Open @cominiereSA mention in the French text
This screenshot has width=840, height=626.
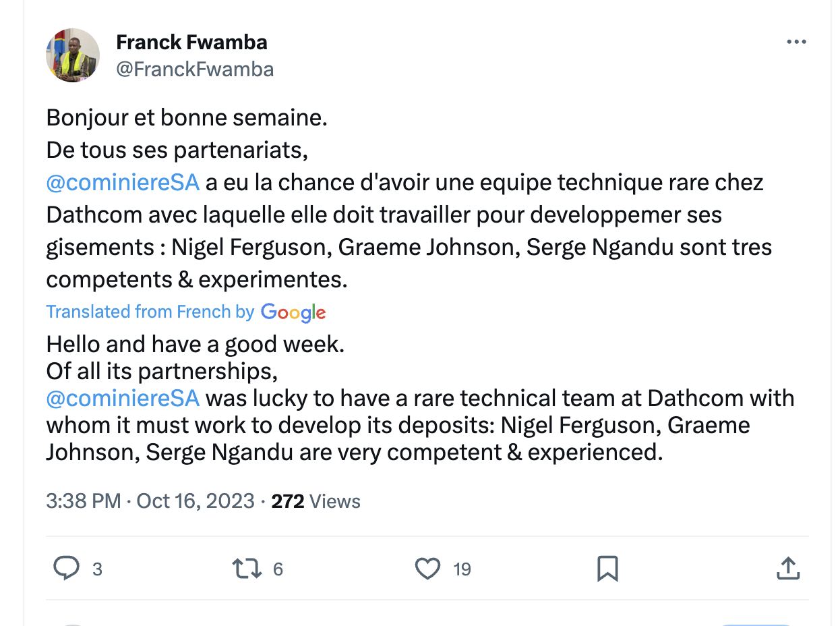[x=123, y=182]
